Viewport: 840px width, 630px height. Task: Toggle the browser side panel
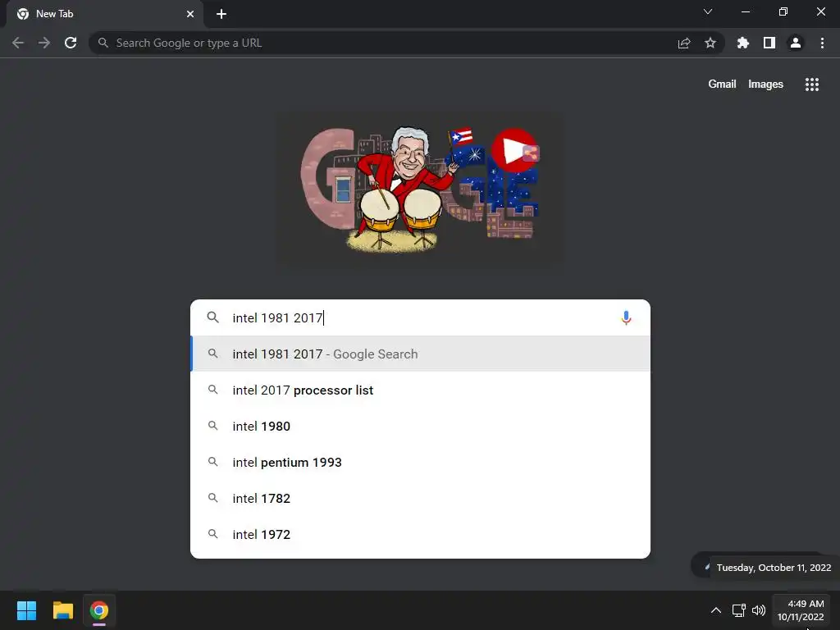[769, 43]
